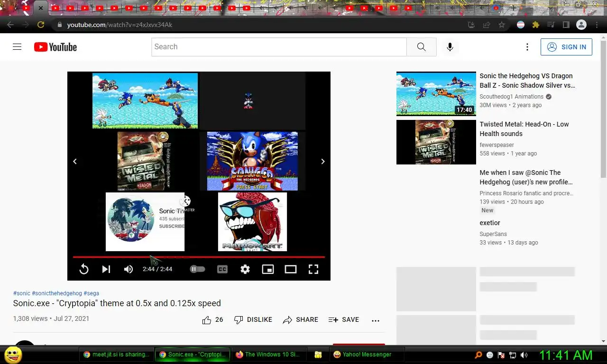607x364 pixels.
Task: Open the Scouthedog1 Animations channel name
Action: [511, 97]
